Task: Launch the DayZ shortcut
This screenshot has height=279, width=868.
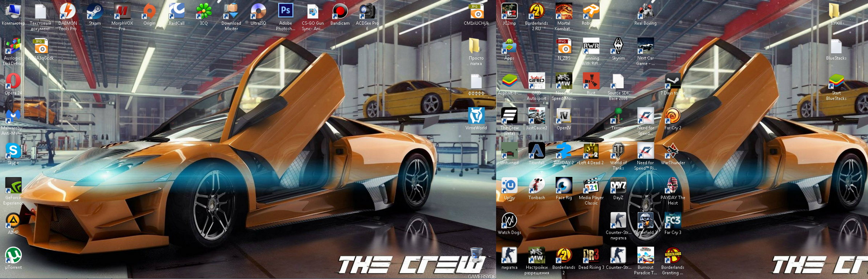Action: 618,186
